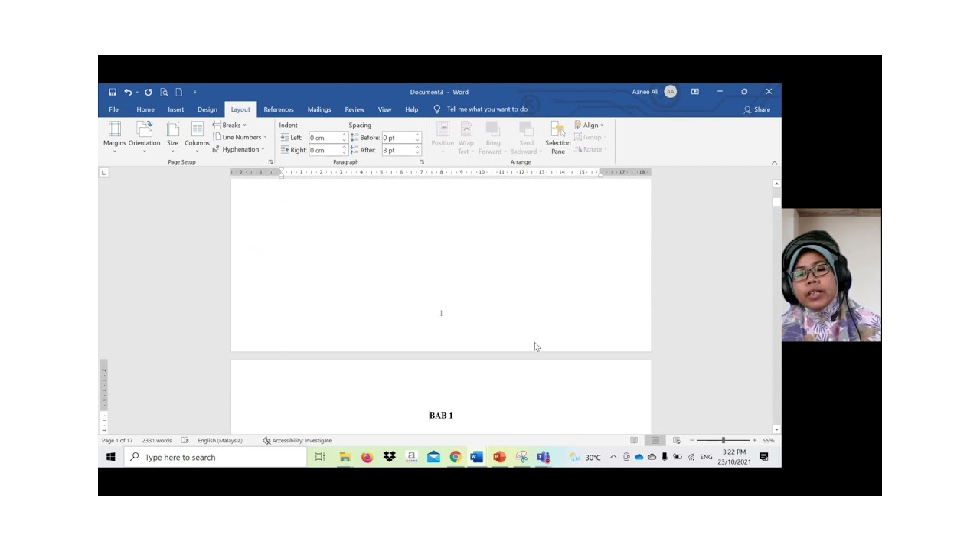Viewport: 980px width, 551px height.
Task: Open Print Preview from the quick access toolbar
Action: click(x=164, y=92)
